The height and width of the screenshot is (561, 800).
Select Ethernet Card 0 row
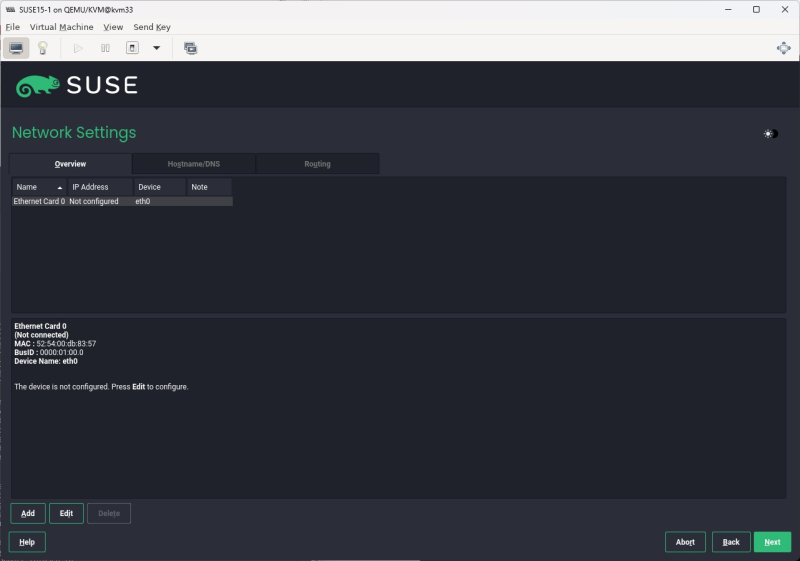pyautogui.click(x=122, y=201)
